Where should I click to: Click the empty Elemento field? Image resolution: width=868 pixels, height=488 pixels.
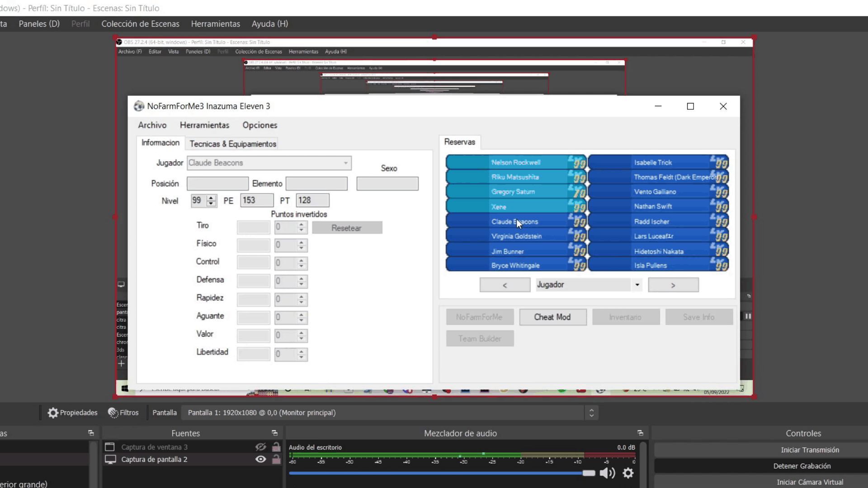click(x=316, y=183)
